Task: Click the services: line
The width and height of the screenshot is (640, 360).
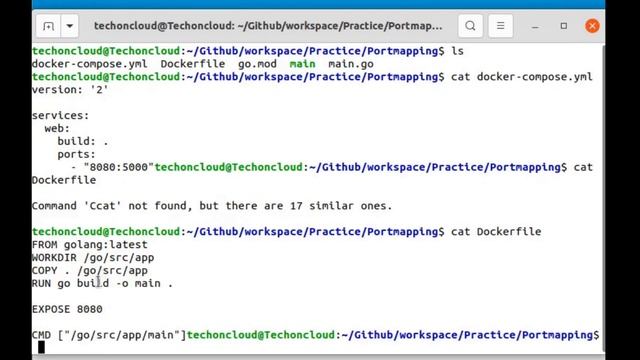Action: coord(60,116)
